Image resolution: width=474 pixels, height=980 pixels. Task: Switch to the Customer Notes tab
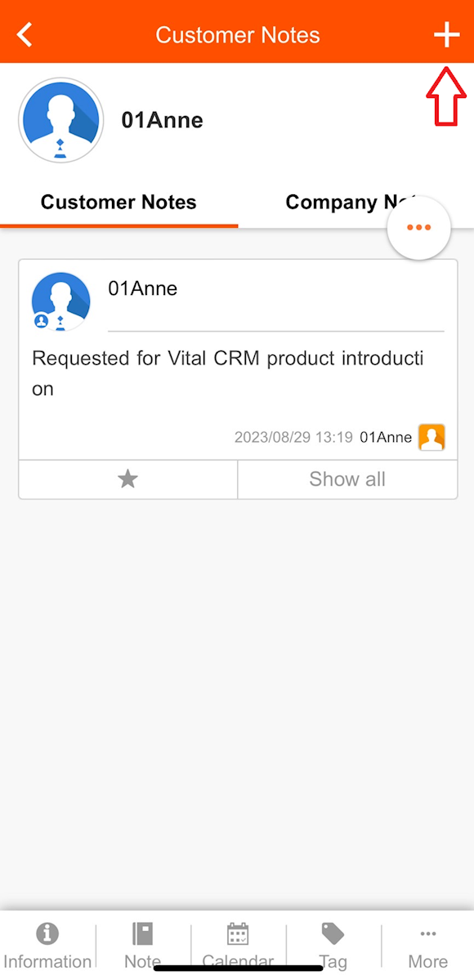118,203
